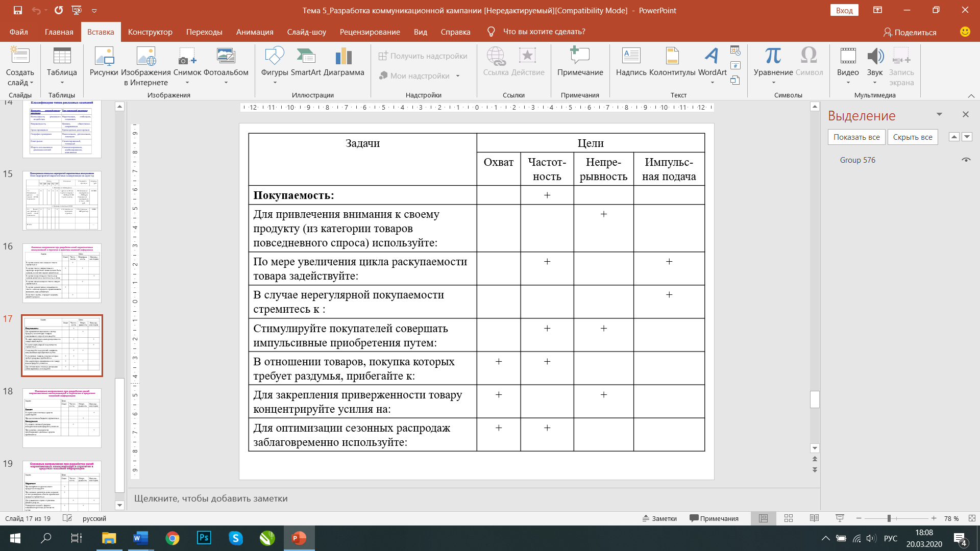Image resolution: width=980 pixels, height=551 pixels.
Task: Click date and time icon in Текст group
Action: coord(735,51)
